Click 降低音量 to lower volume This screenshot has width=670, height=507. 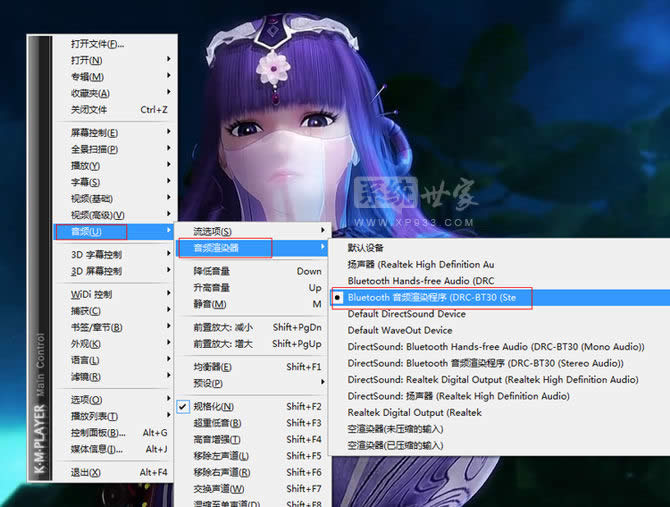[x=215, y=271]
